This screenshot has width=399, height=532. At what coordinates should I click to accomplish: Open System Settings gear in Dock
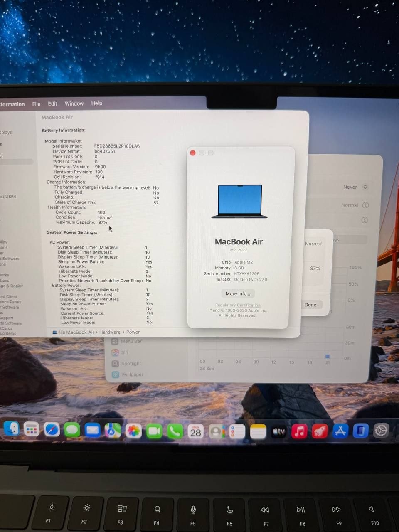[x=381, y=430]
